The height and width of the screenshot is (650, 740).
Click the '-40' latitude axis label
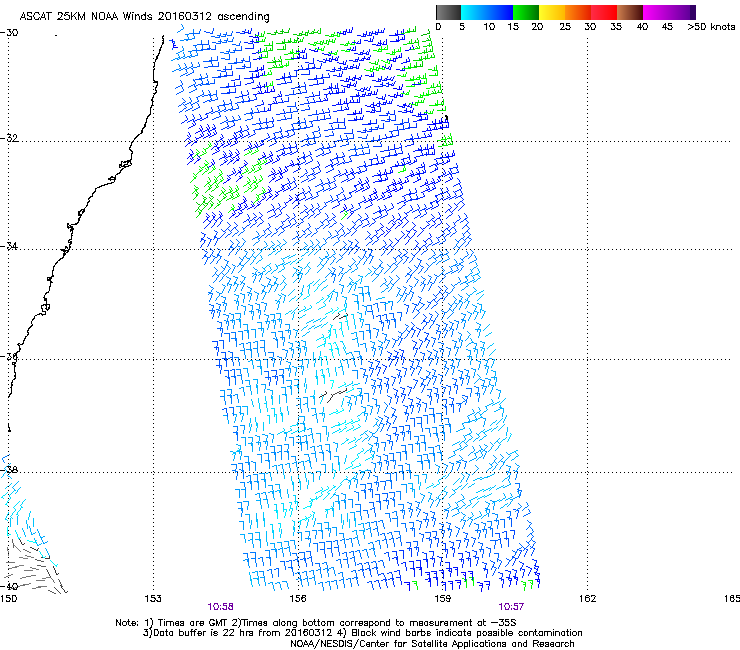9,586
